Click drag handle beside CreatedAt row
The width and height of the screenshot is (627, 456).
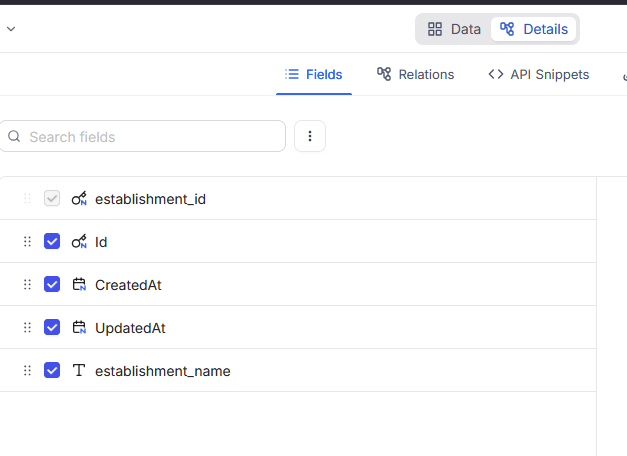point(27,285)
